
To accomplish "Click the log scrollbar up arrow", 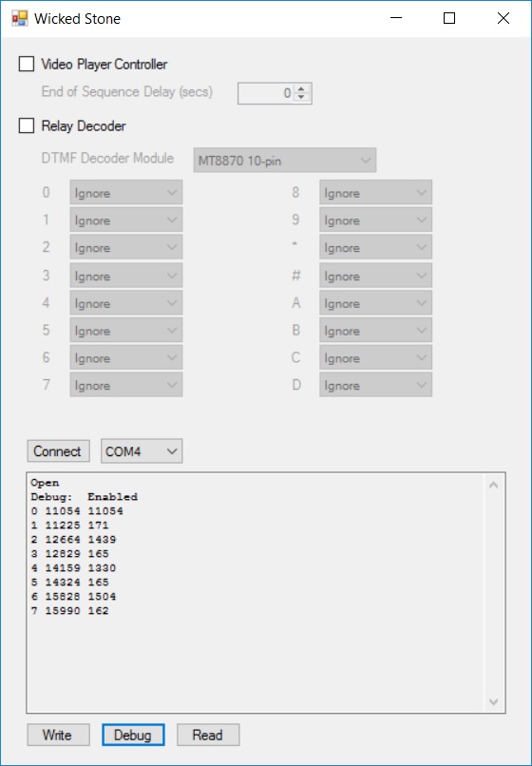I will (494, 485).
